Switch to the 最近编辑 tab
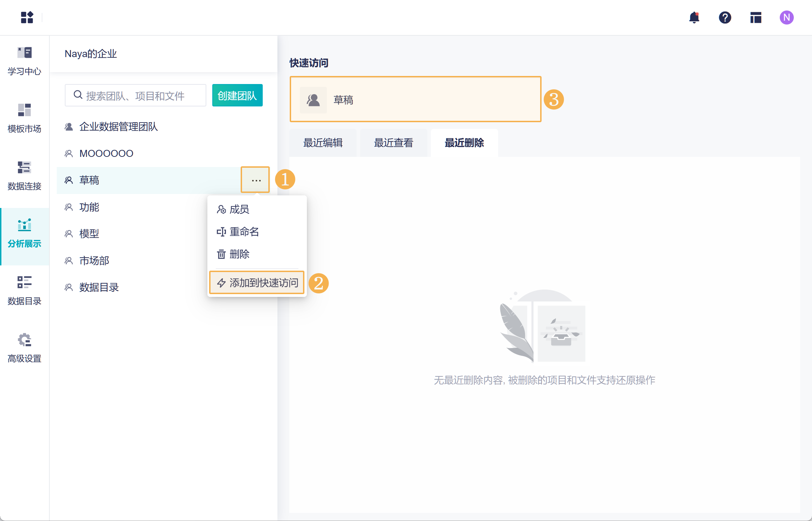This screenshot has height=521, width=812. [323, 143]
